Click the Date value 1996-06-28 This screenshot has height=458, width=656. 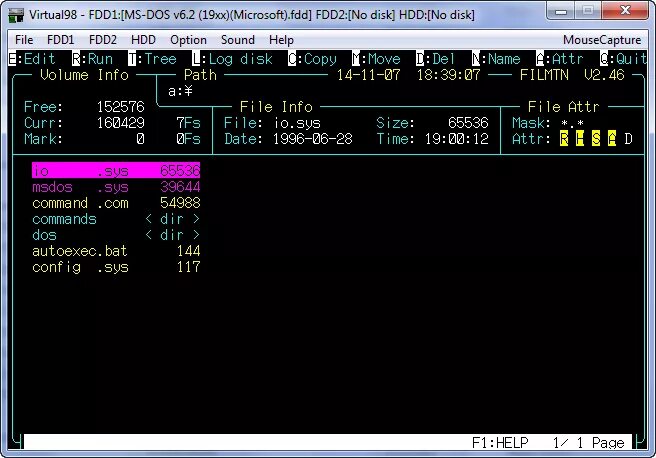[313, 139]
